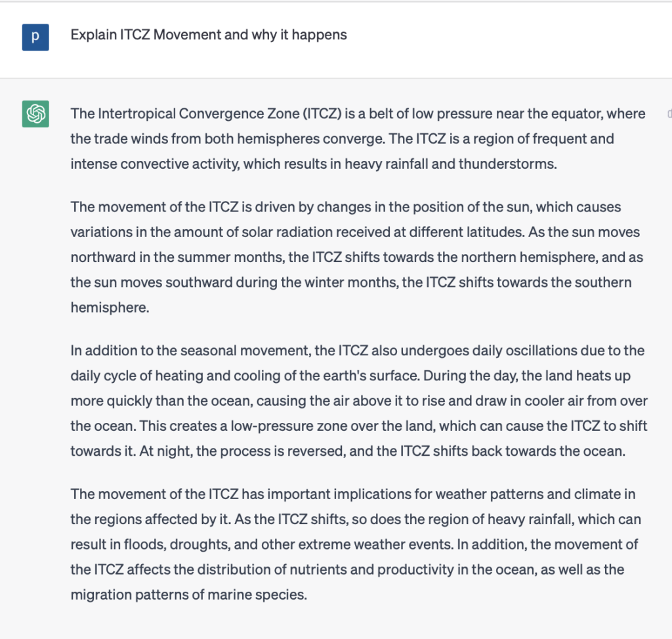Click the blue user avatar 'p' icon
Viewport: 672px width, 639px height.
pyautogui.click(x=35, y=37)
